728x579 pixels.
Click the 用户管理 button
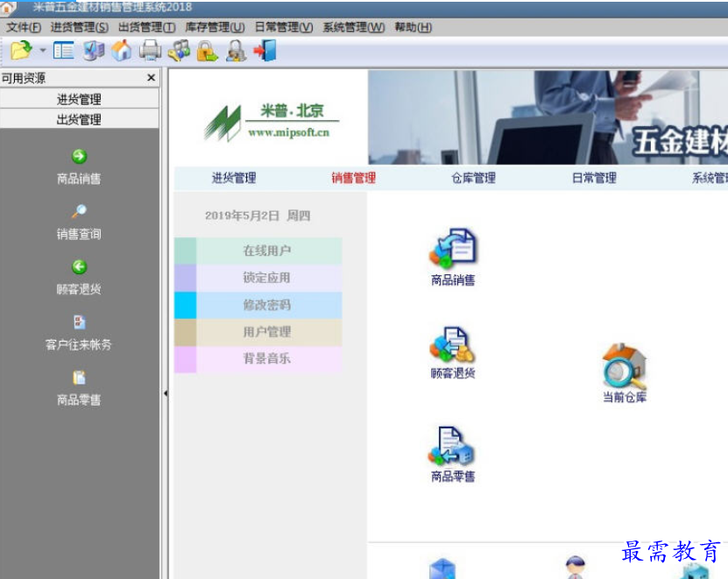(x=258, y=331)
